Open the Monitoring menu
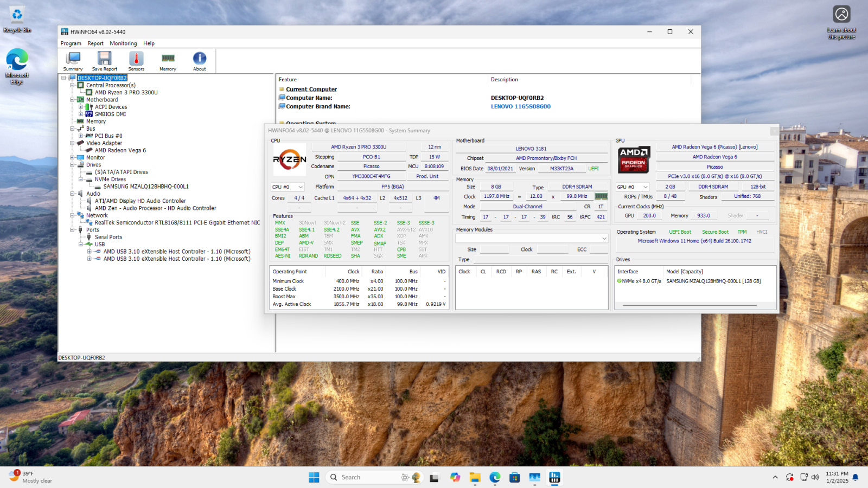 [x=123, y=43]
